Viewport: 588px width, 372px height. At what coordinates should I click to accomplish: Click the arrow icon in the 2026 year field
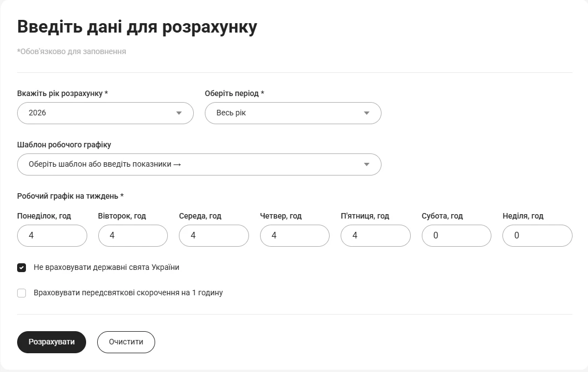[179, 113]
